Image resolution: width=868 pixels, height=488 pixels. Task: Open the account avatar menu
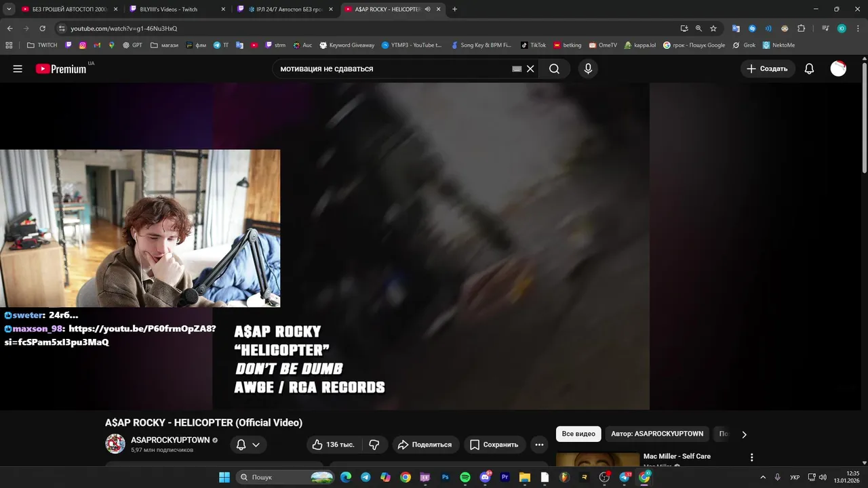click(838, 68)
